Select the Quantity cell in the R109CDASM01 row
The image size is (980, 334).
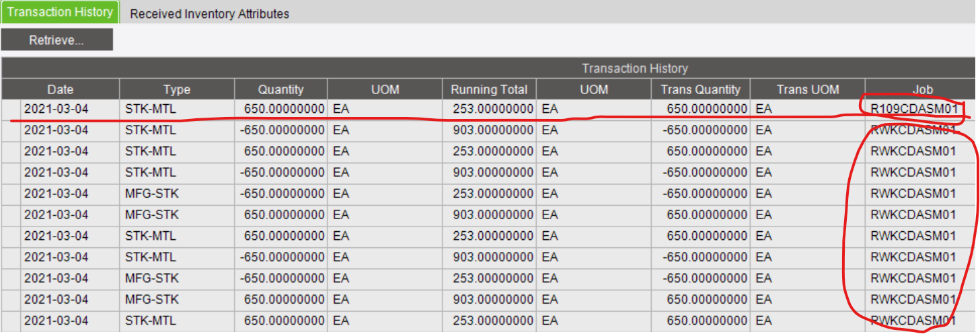(281, 109)
